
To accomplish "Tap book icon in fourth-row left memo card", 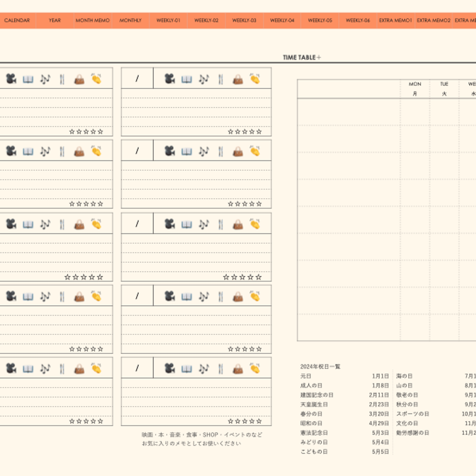I will [28, 296].
